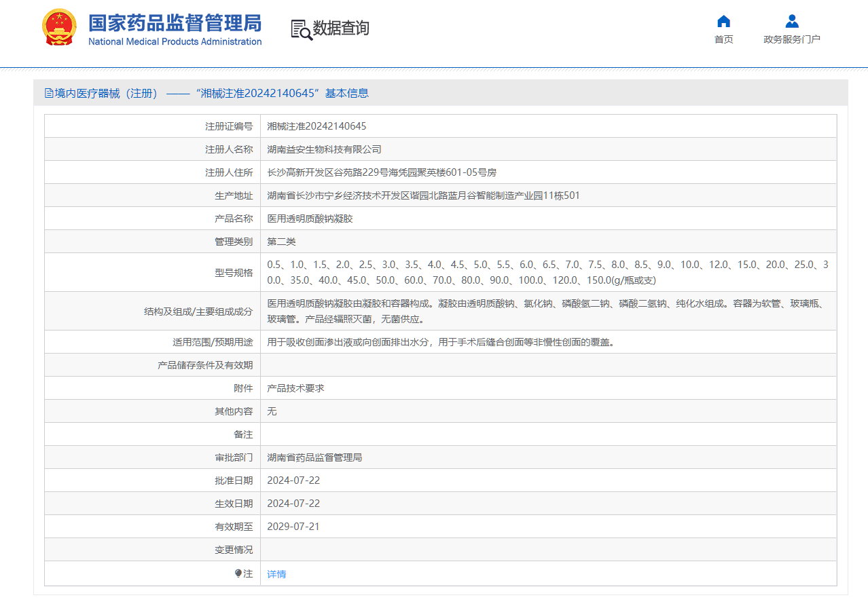Go to 首页 via its text label
This screenshot has height=604, width=868.
click(x=723, y=39)
